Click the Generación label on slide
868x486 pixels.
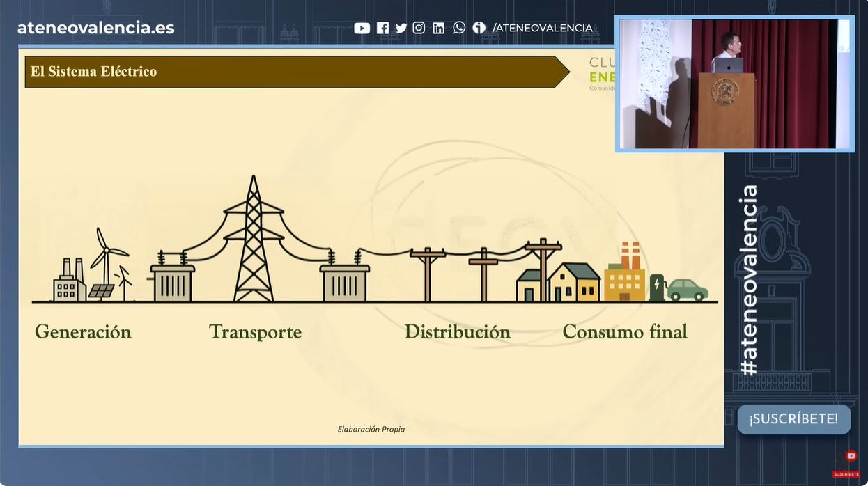point(83,332)
